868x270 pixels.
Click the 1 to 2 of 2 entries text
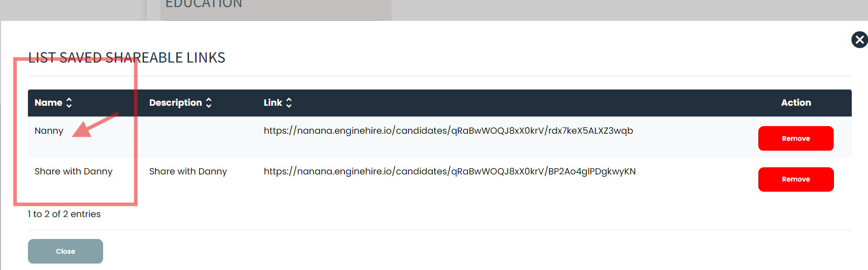64,214
